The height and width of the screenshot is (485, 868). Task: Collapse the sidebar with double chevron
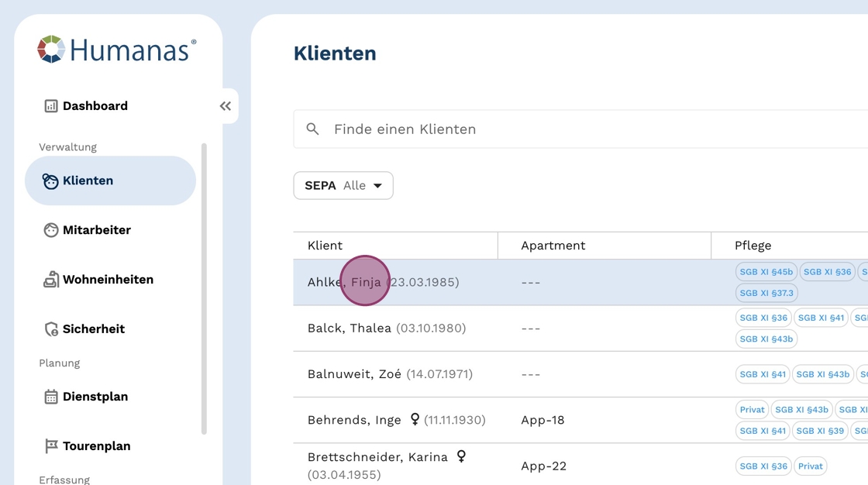[226, 106]
